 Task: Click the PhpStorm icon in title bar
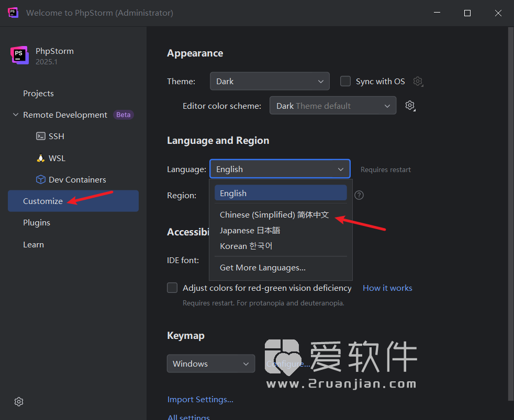click(13, 13)
